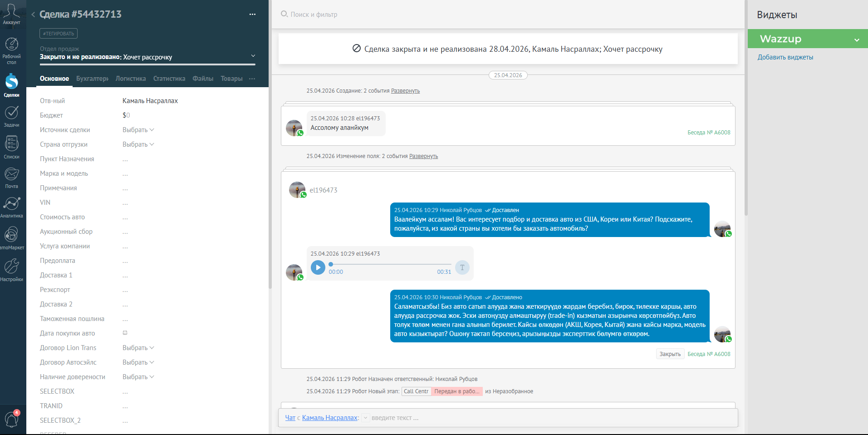Screen dimensions: 868x435
Task: Seek the voice message progress slider
Action: click(x=390, y=264)
